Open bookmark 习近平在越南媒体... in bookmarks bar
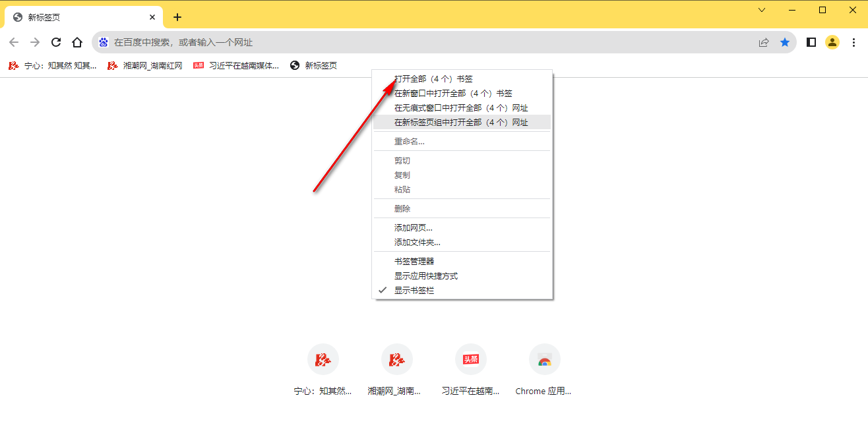This screenshot has width=868, height=435. point(236,65)
